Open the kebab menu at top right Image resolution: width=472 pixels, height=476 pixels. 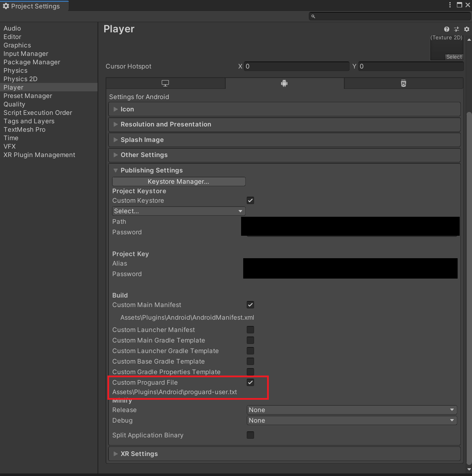click(x=450, y=5)
